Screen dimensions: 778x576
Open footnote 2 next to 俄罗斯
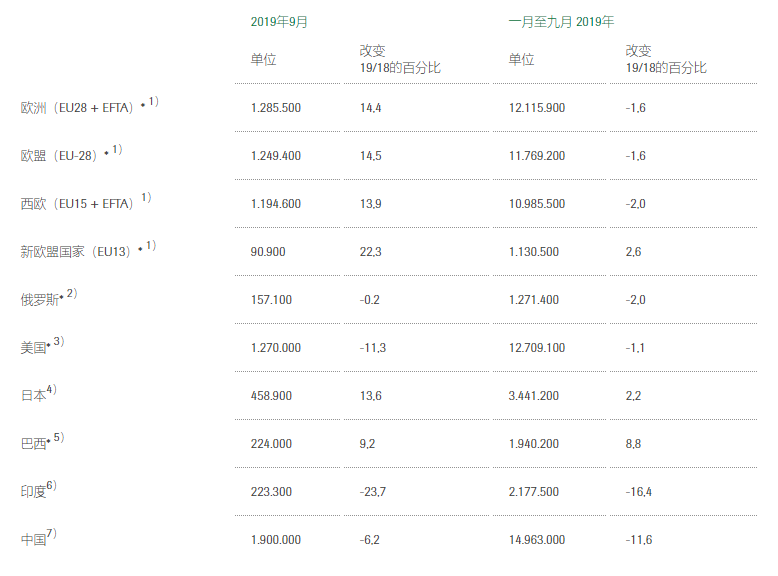tap(71, 294)
